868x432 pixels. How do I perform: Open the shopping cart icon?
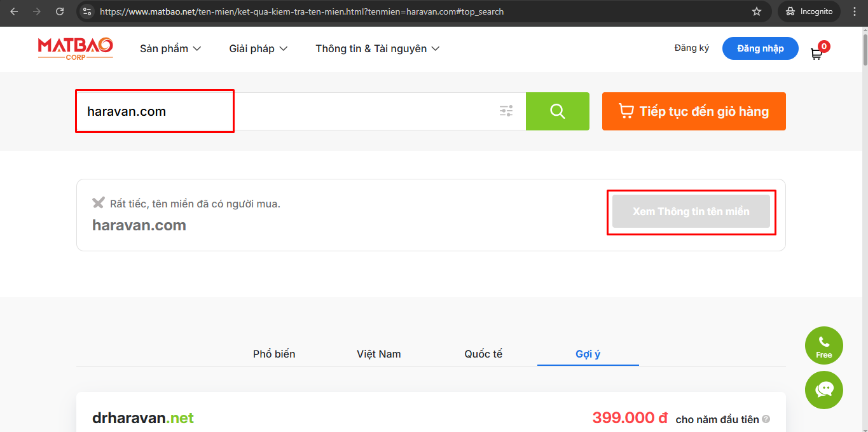coord(816,54)
